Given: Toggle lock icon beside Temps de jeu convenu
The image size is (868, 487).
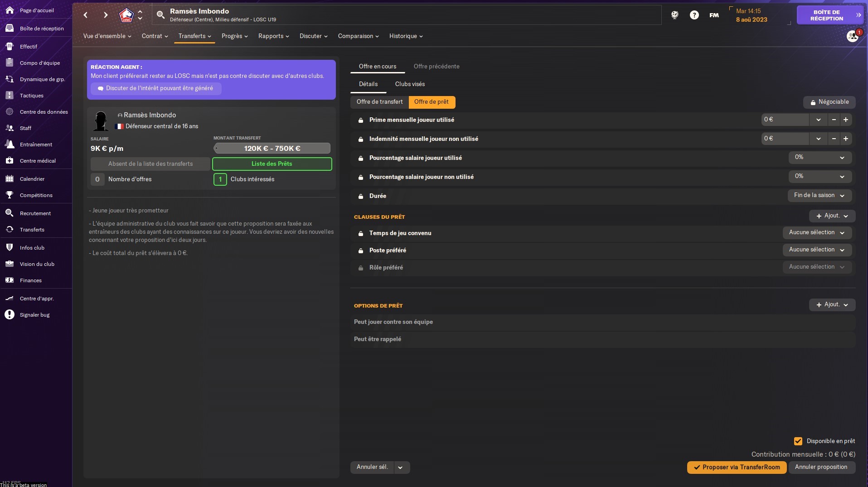Looking at the screenshot, I should (360, 233).
